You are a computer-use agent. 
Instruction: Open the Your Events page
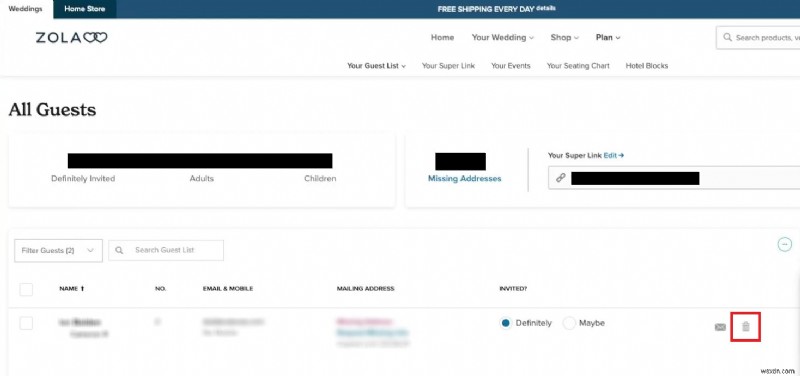(x=511, y=66)
